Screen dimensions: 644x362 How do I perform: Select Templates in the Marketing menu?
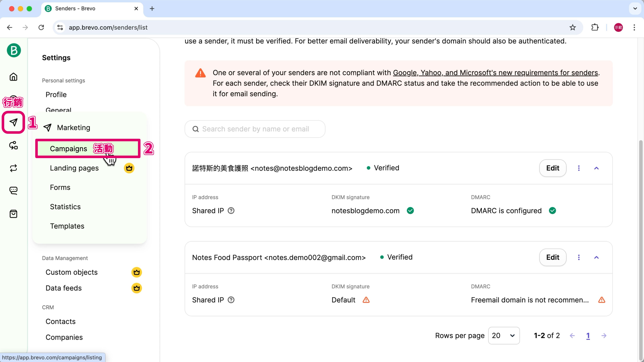tap(67, 226)
